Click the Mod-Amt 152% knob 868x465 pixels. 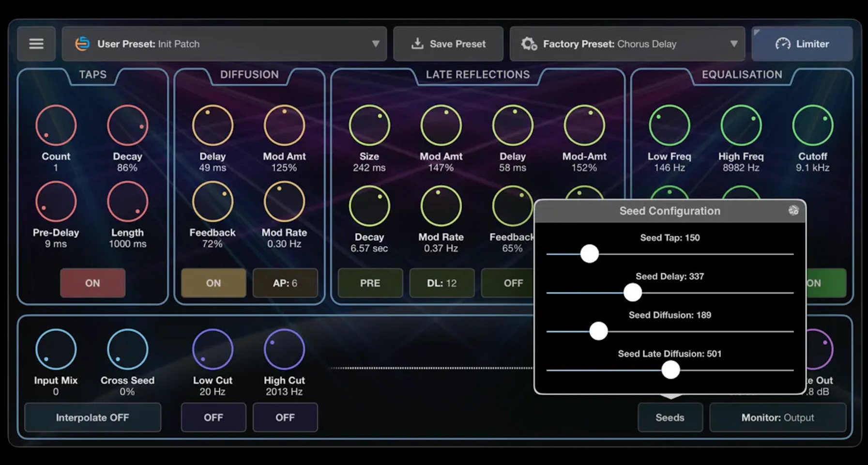[x=584, y=125]
